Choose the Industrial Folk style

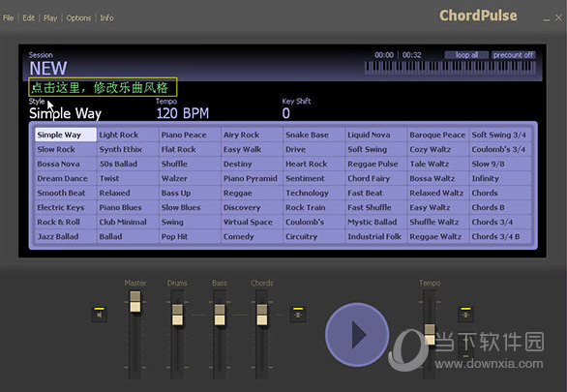tap(376, 236)
